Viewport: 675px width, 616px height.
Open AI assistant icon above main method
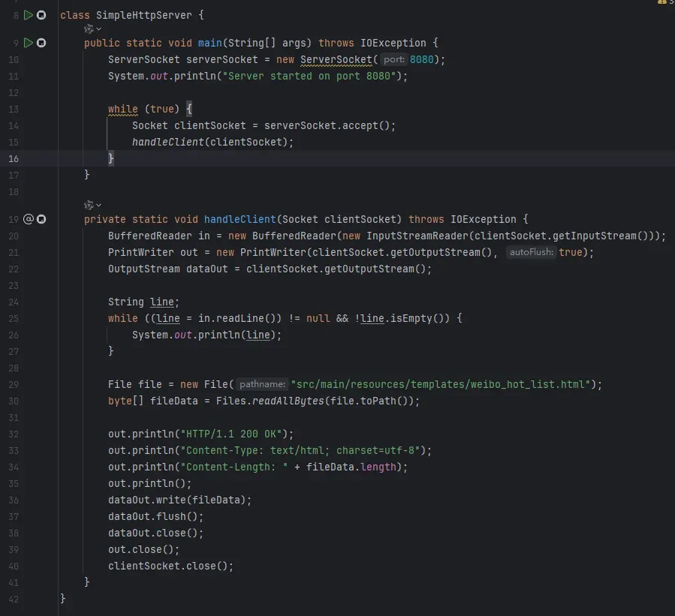coord(89,29)
